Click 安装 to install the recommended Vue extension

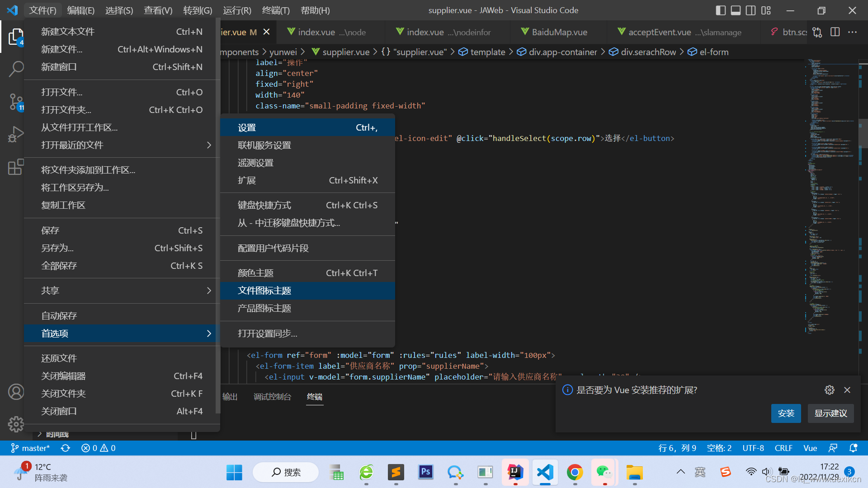pyautogui.click(x=786, y=413)
